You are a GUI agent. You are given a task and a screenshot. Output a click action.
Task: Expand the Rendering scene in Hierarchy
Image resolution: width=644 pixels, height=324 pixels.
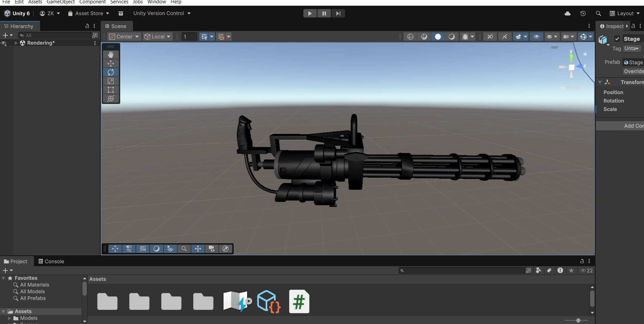(16, 43)
